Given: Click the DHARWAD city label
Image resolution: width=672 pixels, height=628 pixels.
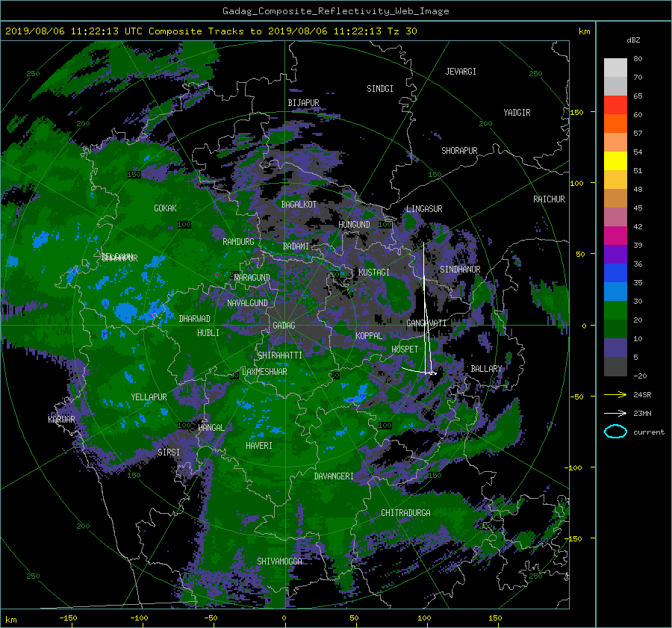Looking at the screenshot, I should (x=194, y=319).
